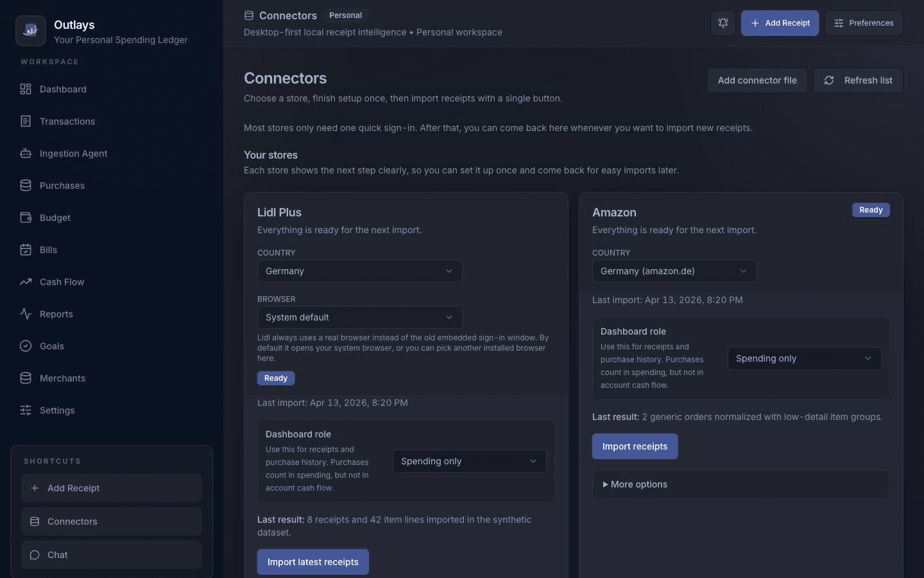924x578 pixels.
Task: Open Lidl Plus country dropdown showing Germany
Action: (x=359, y=271)
